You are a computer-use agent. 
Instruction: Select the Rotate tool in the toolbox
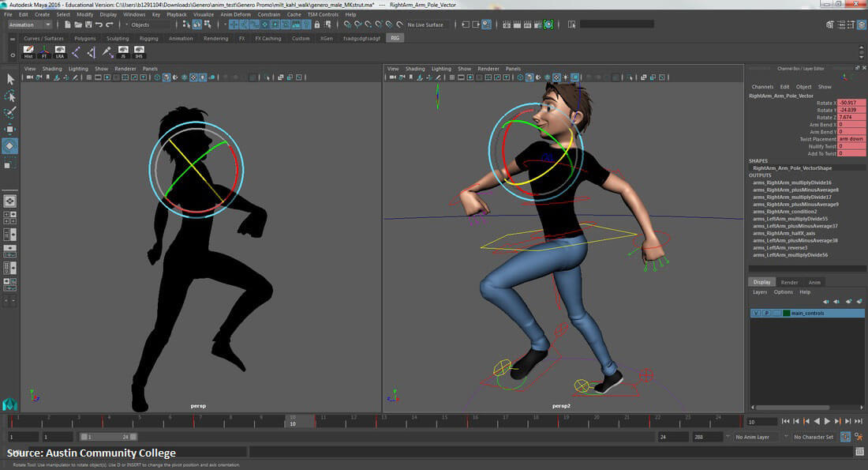11,145
